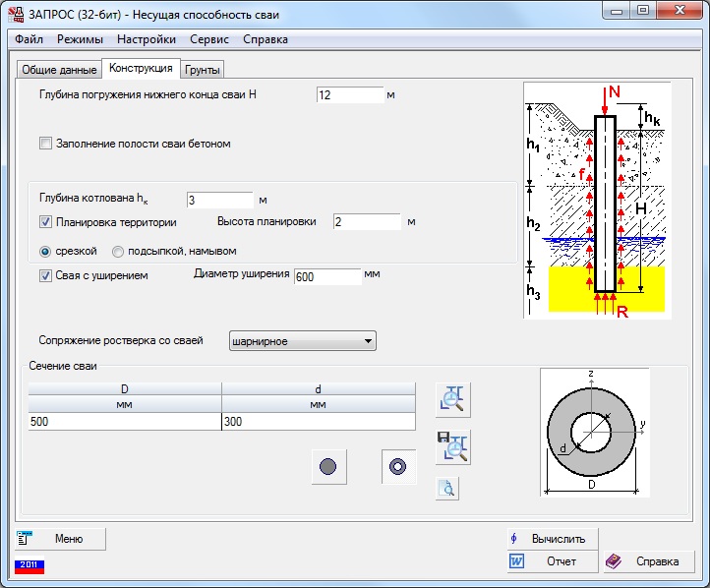This screenshot has height=588, width=710.
Task: Select the hollow ring pile section icon
Action: 398,467
